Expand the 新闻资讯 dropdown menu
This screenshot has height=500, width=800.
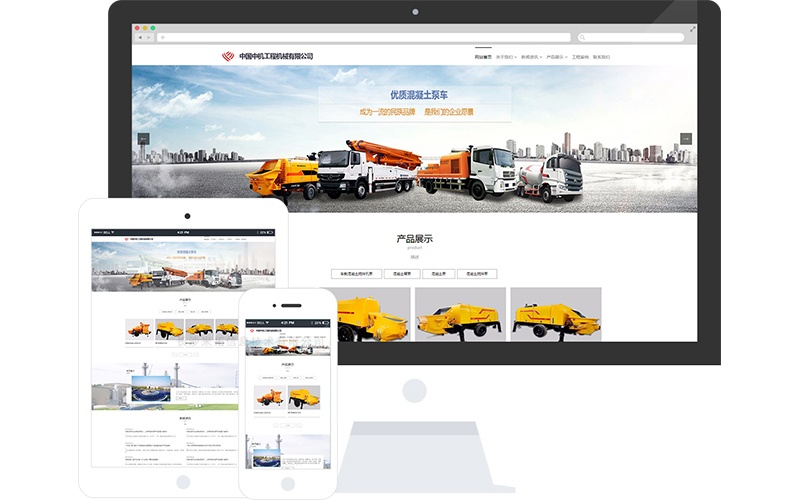coord(531,57)
